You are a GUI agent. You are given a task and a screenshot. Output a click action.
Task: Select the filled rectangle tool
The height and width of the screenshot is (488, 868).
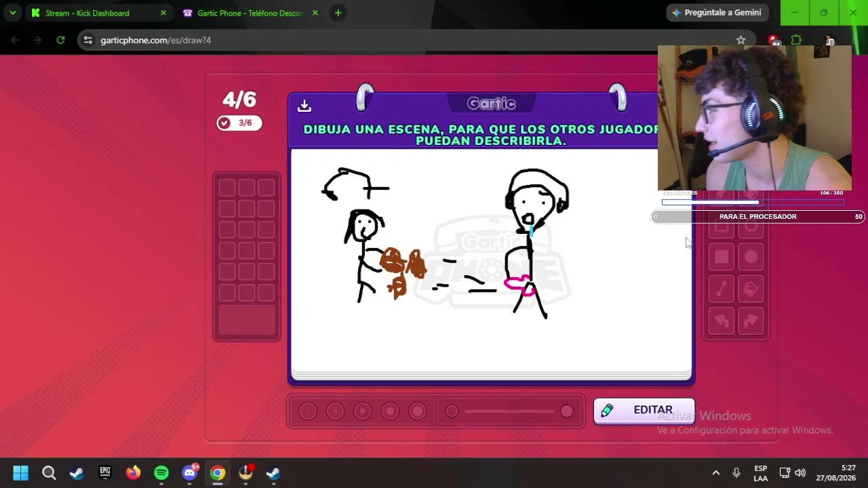(x=722, y=257)
